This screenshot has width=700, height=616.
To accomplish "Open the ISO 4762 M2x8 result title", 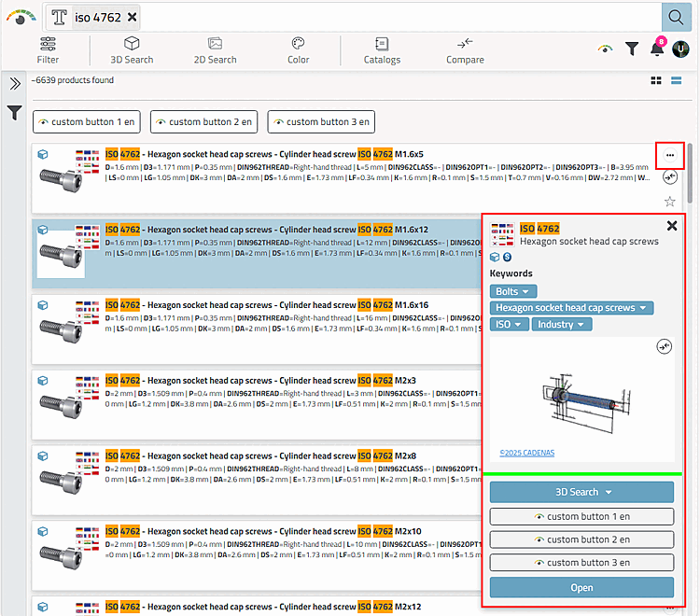I will [x=260, y=455].
